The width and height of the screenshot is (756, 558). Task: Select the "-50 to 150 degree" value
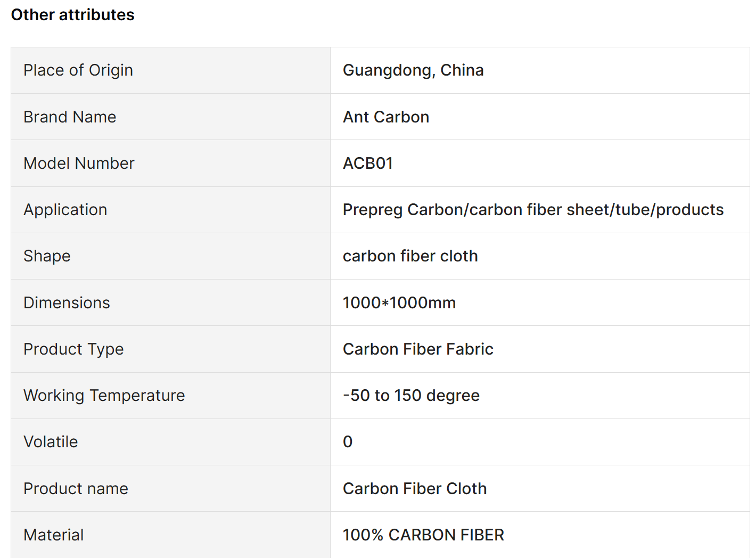[411, 396]
